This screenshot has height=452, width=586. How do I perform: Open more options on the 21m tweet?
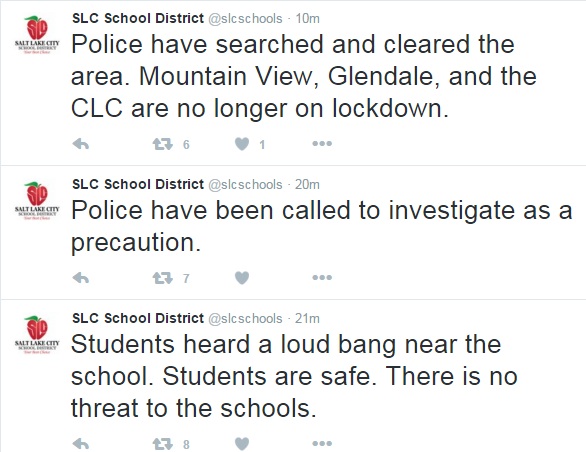322,443
